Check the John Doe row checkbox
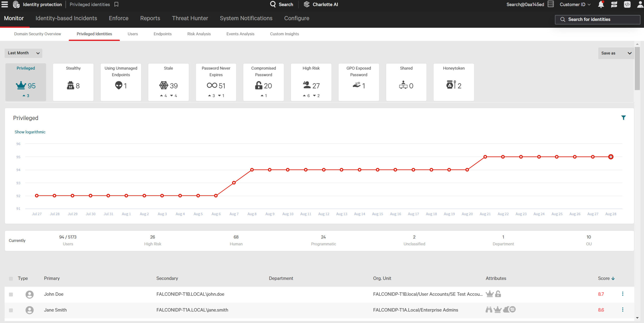 (x=11, y=295)
